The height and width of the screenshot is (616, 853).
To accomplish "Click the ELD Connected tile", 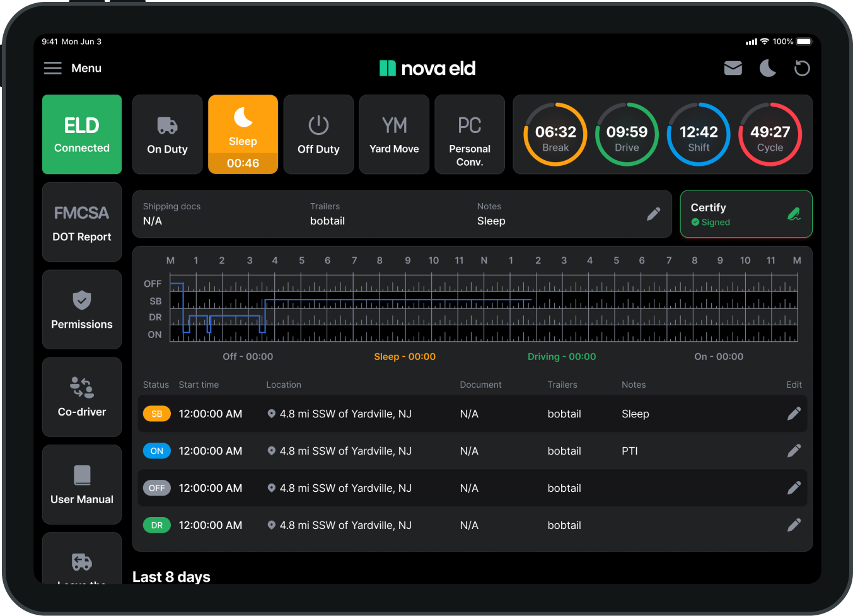I will 82,134.
